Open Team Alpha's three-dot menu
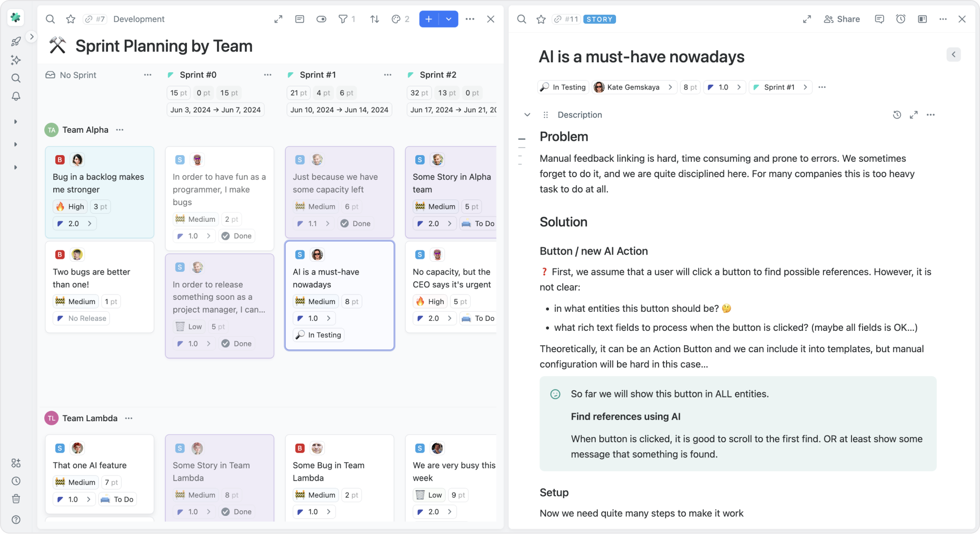This screenshot has width=980, height=534. [120, 129]
